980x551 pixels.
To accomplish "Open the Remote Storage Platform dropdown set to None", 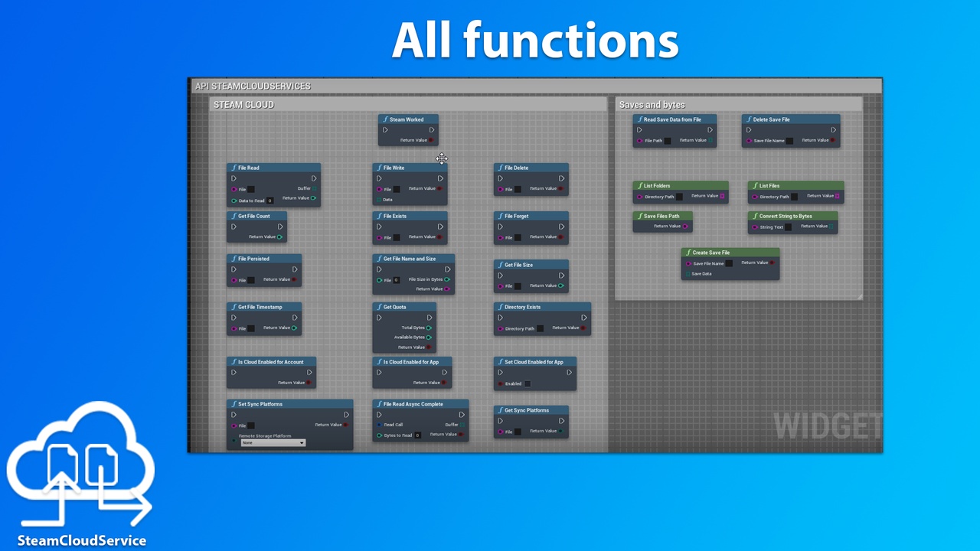I will pyautogui.click(x=273, y=443).
